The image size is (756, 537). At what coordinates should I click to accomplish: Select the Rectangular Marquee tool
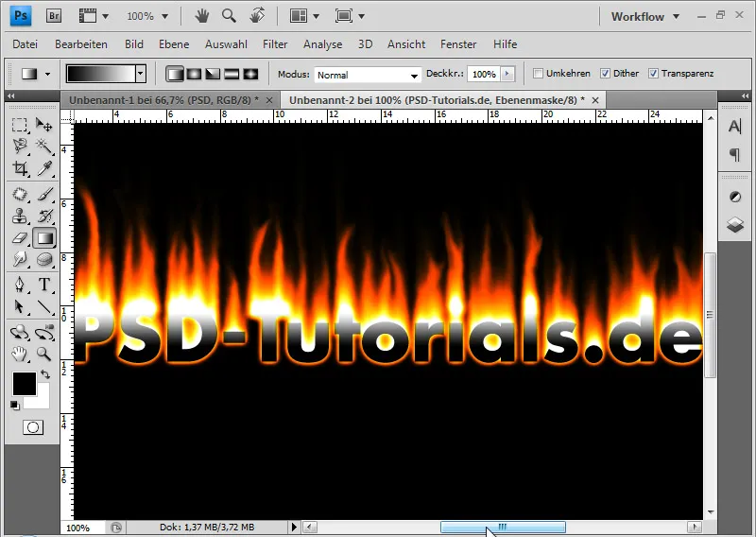click(x=19, y=125)
